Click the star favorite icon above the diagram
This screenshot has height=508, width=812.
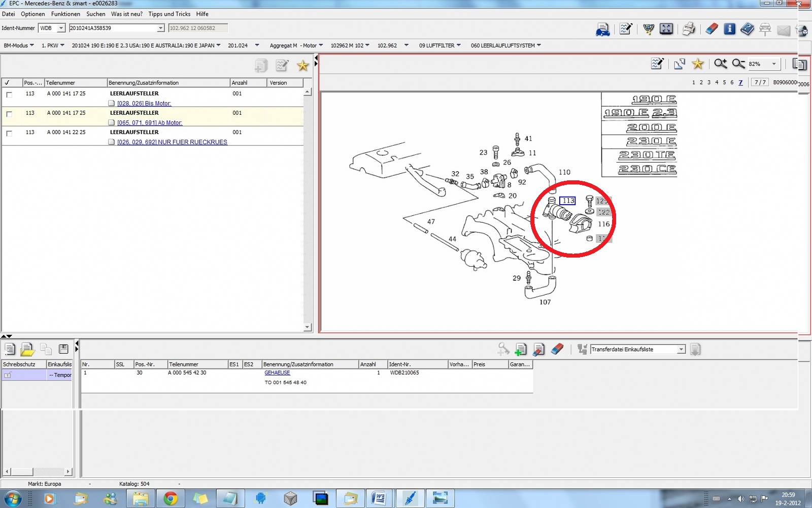(698, 63)
